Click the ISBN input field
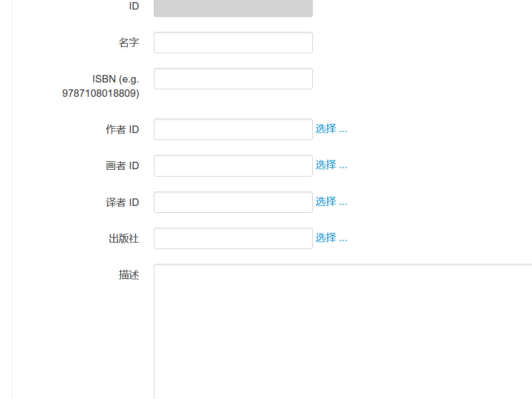The image size is (532, 399). coord(232,78)
